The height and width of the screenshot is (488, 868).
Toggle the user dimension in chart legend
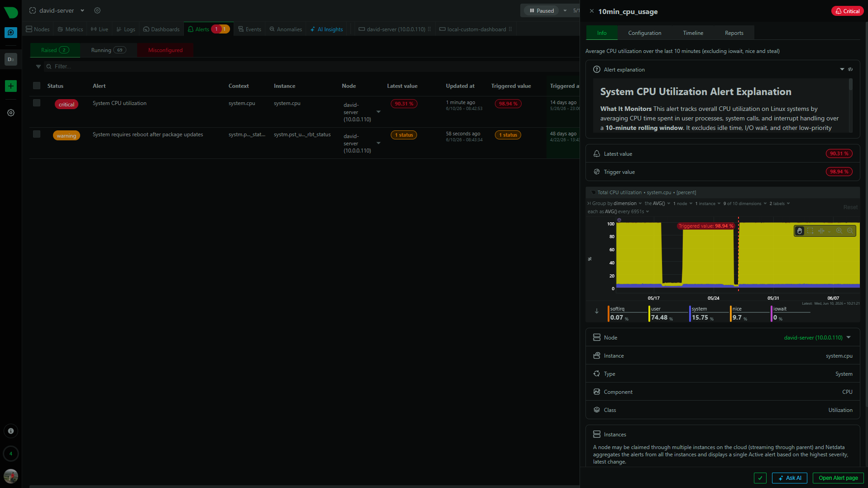[x=668, y=313]
